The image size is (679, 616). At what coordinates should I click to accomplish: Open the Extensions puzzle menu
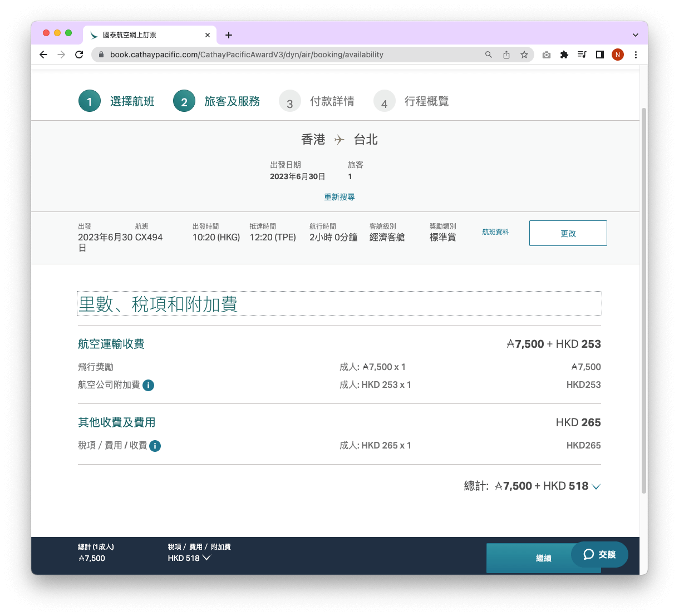pos(564,55)
